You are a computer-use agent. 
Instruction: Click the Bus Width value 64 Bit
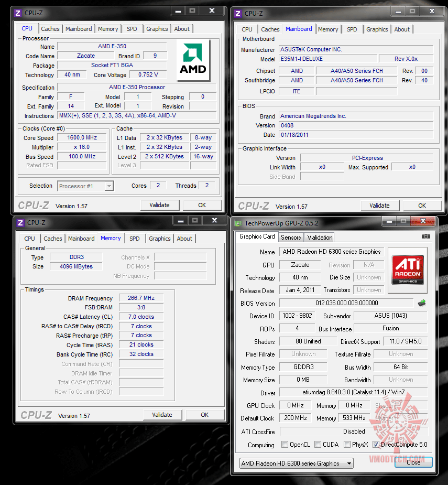[401, 367]
